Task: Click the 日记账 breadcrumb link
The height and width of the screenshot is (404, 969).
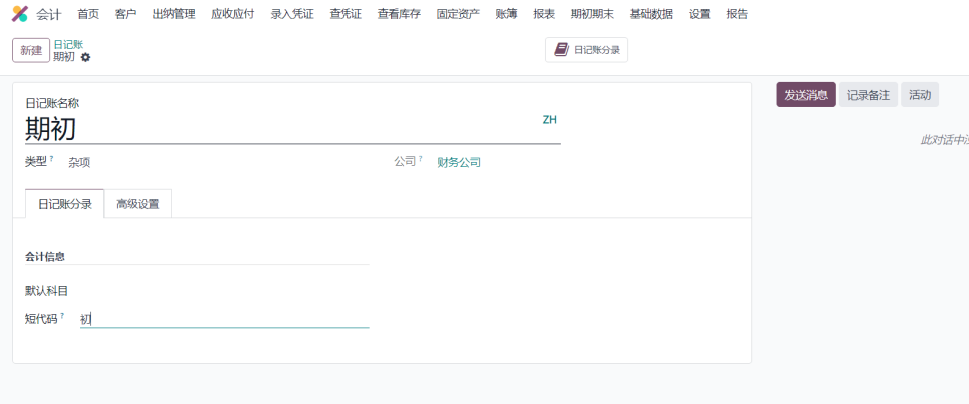Action: tap(68, 44)
